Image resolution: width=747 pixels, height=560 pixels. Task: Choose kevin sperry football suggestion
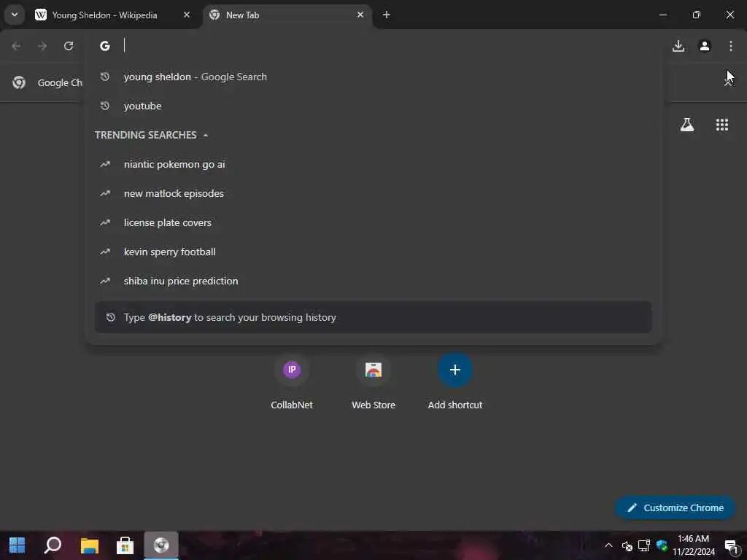(x=373, y=252)
